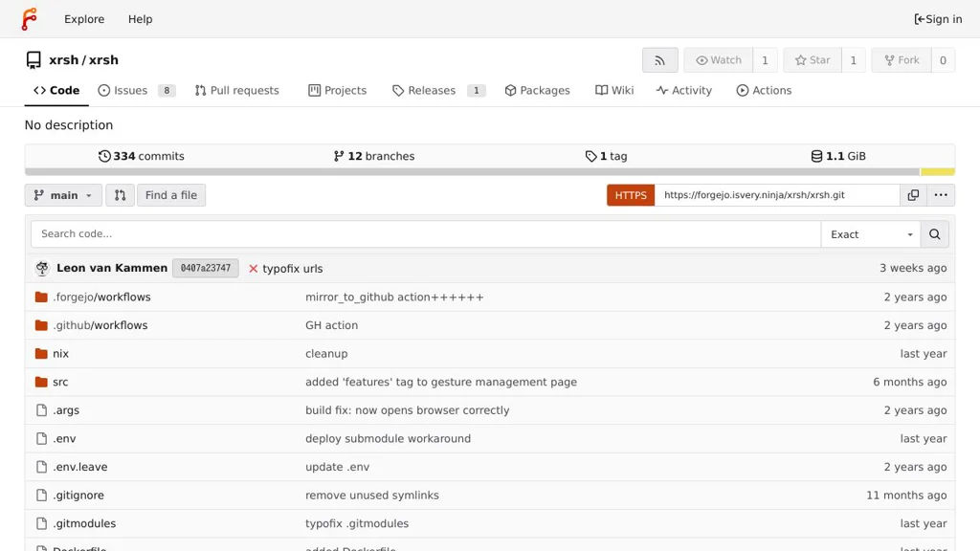Open the nix folder

coord(60,354)
